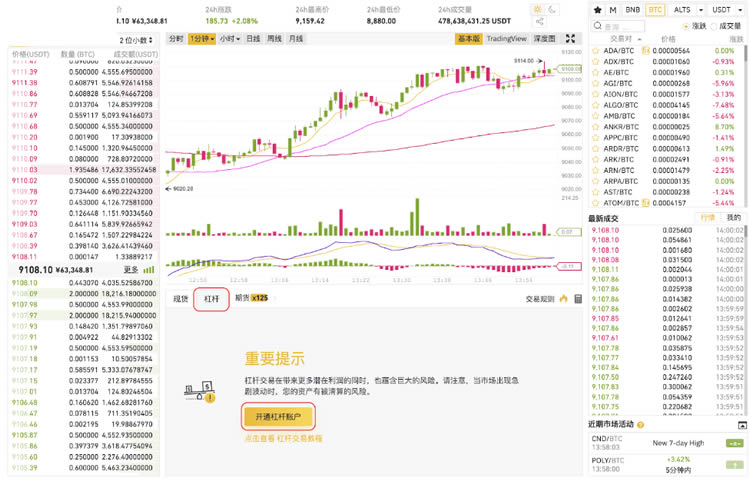
Task: Click the orange flame fee icon
Action: [x=563, y=299]
